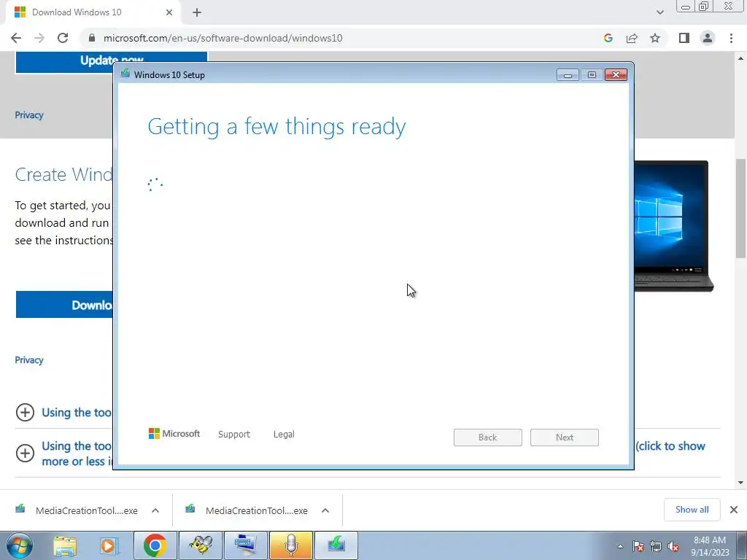Click Chrome's forward arrow
747x560 pixels.
point(39,38)
